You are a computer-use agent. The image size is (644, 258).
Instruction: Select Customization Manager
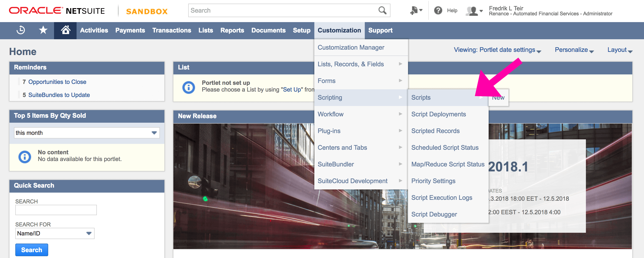[x=361, y=47]
